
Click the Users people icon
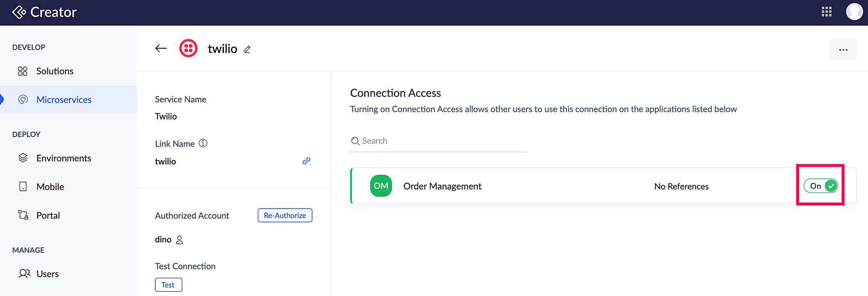pos(24,273)
